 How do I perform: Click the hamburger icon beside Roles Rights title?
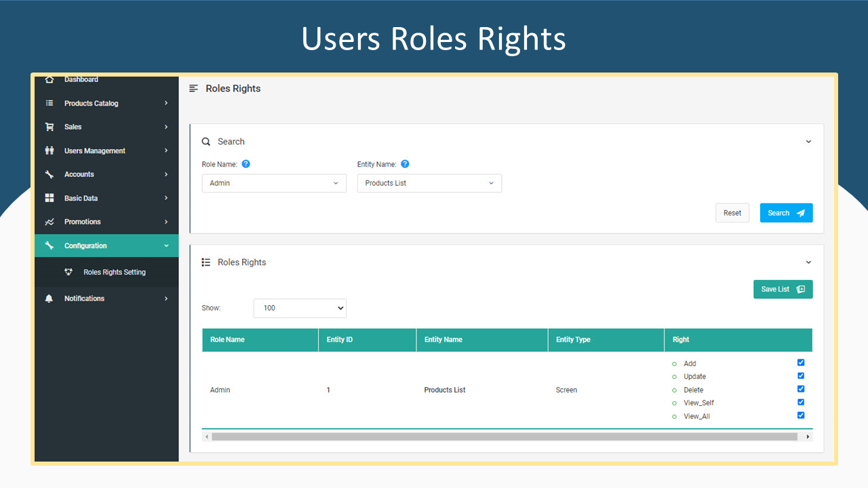pyautogui.click(x=194, y=88)
